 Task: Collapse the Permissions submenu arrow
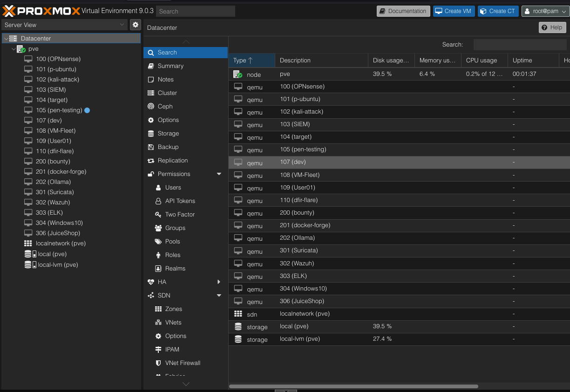click(x=219, y=174)
